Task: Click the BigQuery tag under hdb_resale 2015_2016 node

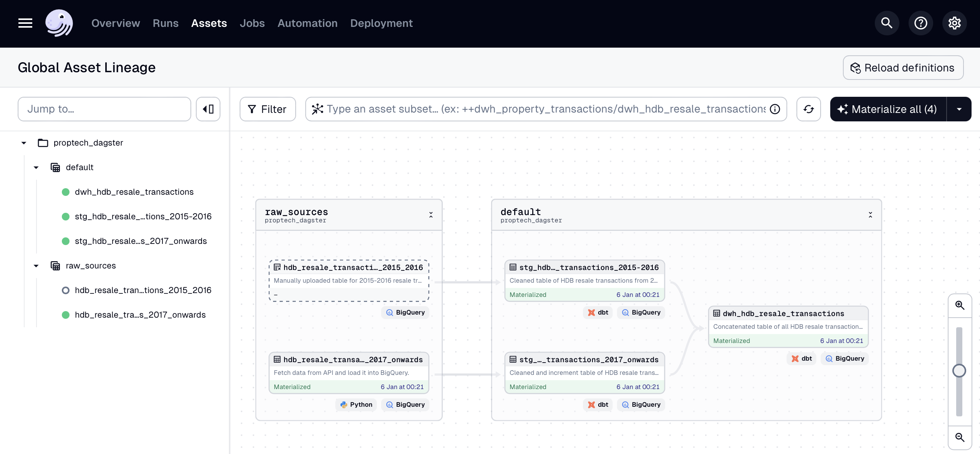Action: [405, 312]
